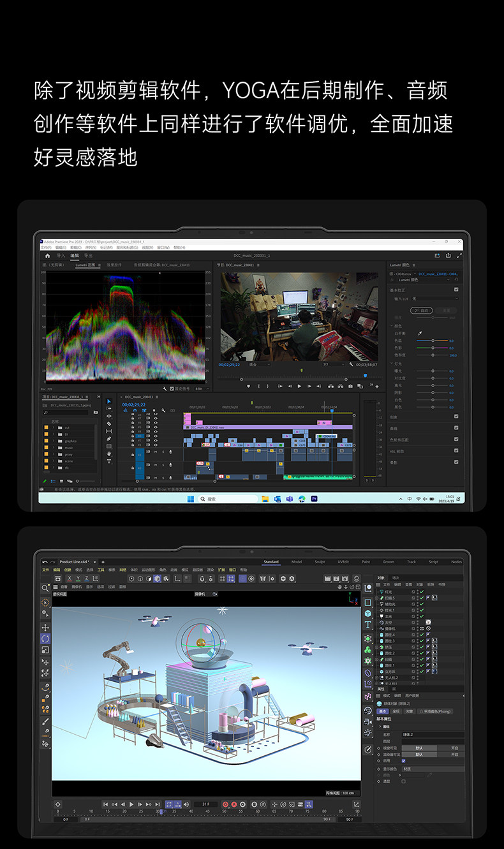Toggle Autokeying in Cinema 4D timeline bar
The height and width of the screenshot is (849, 504).
234,804
